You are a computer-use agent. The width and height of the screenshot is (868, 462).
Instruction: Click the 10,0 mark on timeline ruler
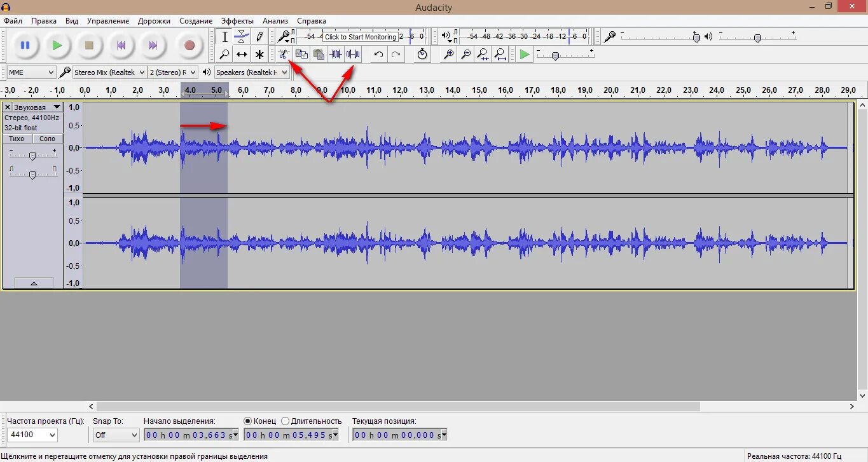pyautogui.click(x=348, y=90)
